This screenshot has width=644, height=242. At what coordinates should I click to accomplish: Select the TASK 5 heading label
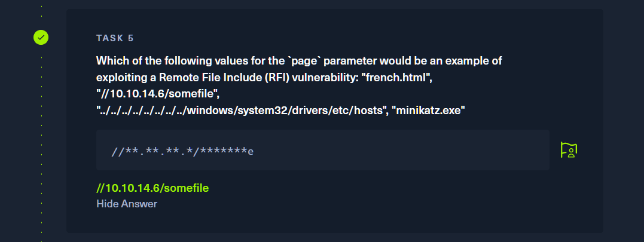point(115,38)
